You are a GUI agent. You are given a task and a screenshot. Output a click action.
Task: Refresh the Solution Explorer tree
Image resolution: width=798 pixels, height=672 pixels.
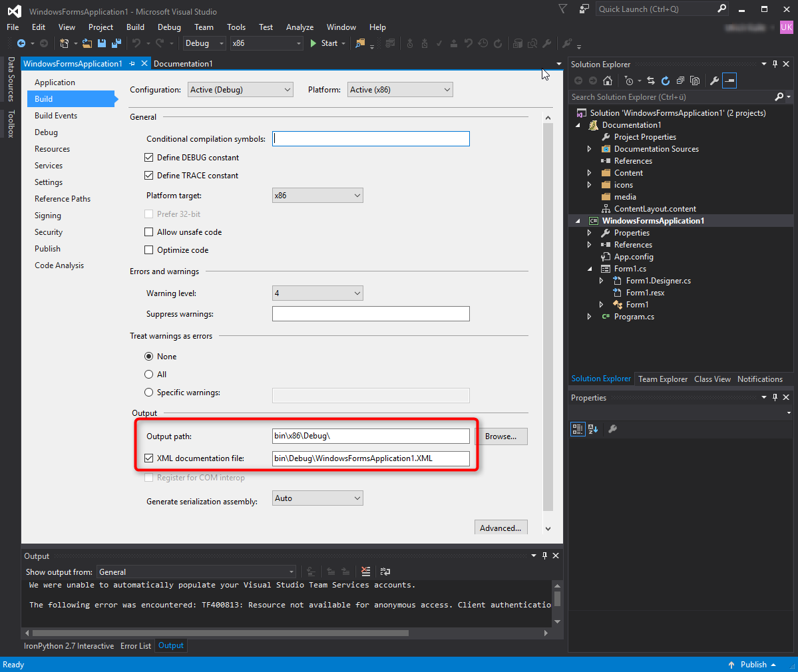click(665, 81)
